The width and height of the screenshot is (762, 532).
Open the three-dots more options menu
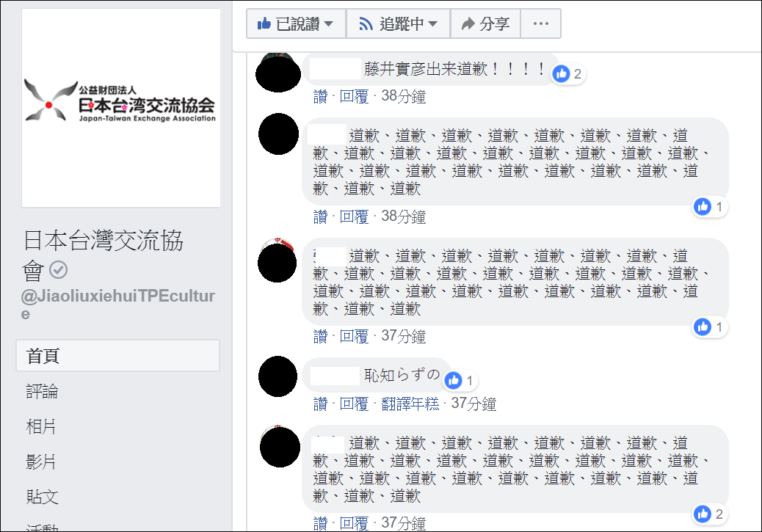(x=541, y=23)
